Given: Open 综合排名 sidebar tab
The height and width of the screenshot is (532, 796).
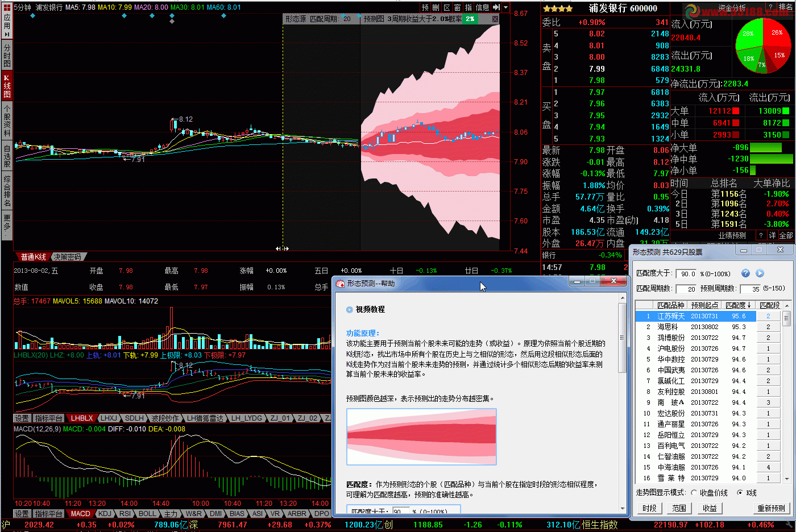Looking at the screenshot, I should pyautogui.click(x=7, y=191).
